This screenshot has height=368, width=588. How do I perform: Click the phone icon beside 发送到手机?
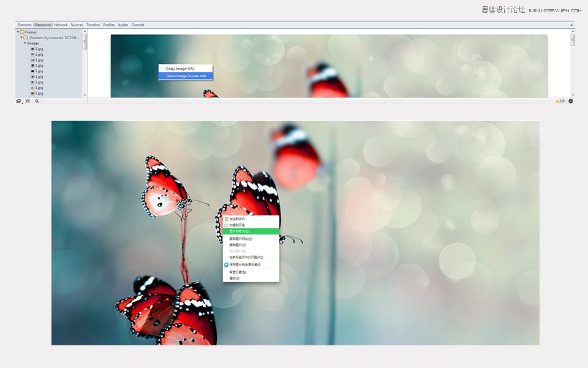click(226, 219)
